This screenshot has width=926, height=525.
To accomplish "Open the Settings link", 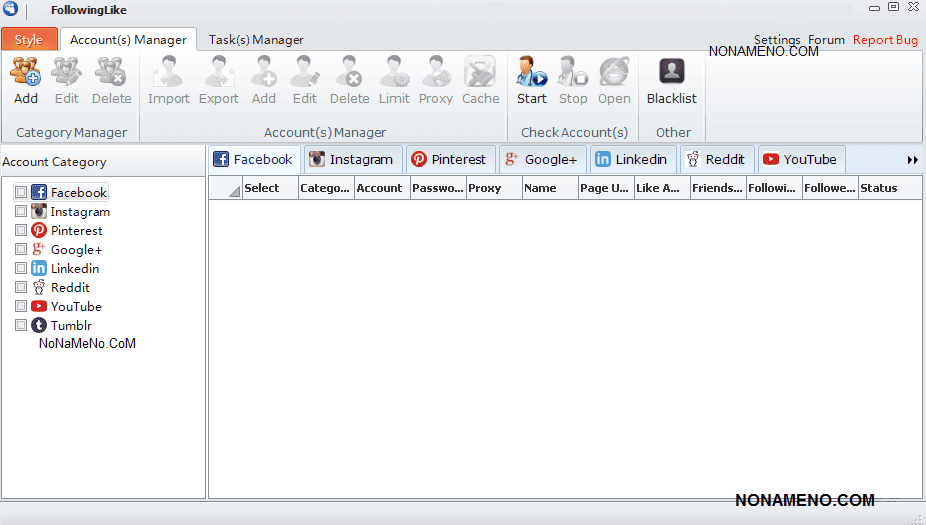I will click(x=777, y=40).
